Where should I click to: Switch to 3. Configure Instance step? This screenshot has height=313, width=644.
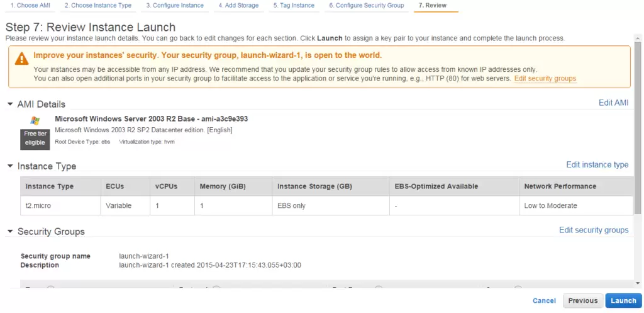(x=175, y=6)
